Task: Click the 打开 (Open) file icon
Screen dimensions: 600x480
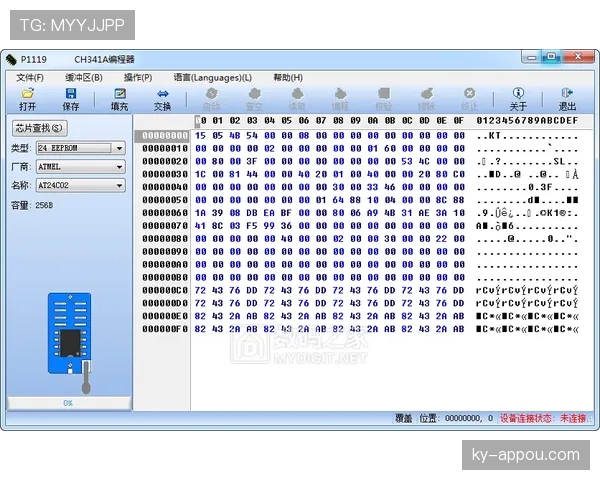Action: pos(27,98)
